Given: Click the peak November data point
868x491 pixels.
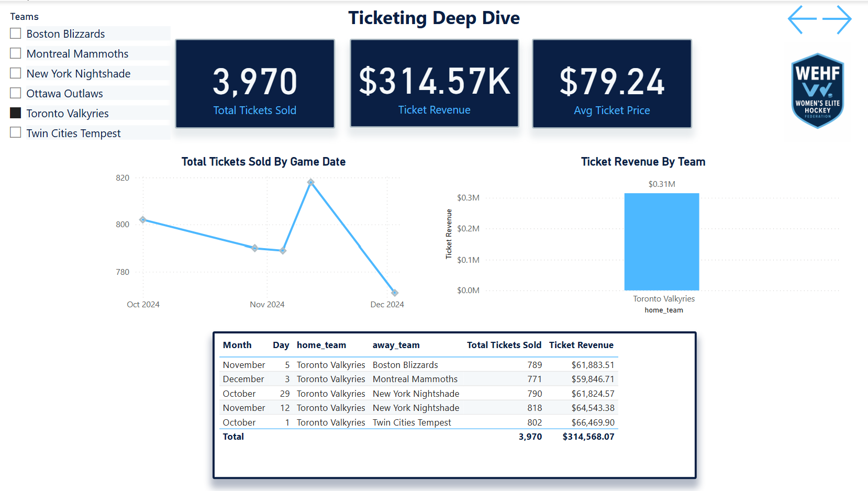Looking at the screenshot, I should tap(311, 182).
